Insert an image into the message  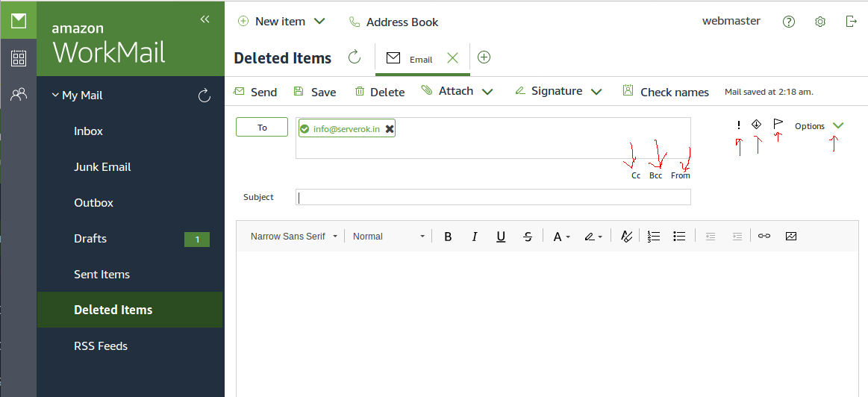click(x=791, y=236)
